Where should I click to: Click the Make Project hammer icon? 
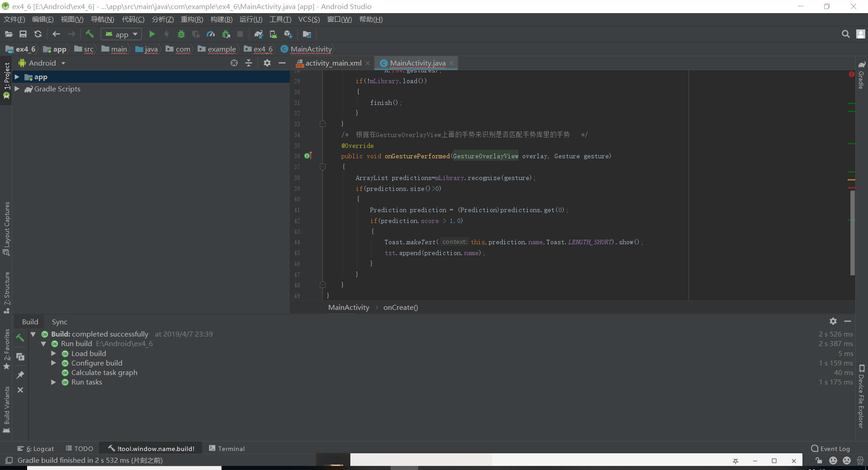90,34
